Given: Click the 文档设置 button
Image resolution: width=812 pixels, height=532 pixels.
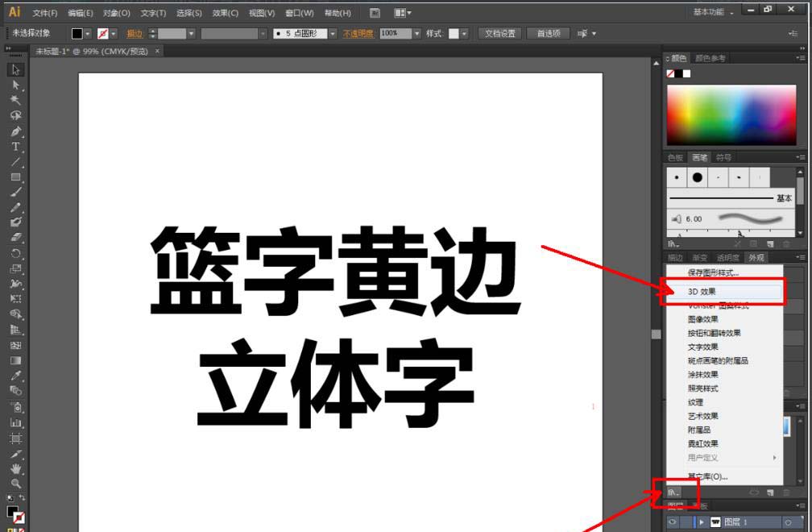Looking at the screenshot, I should tap(499, 34).
